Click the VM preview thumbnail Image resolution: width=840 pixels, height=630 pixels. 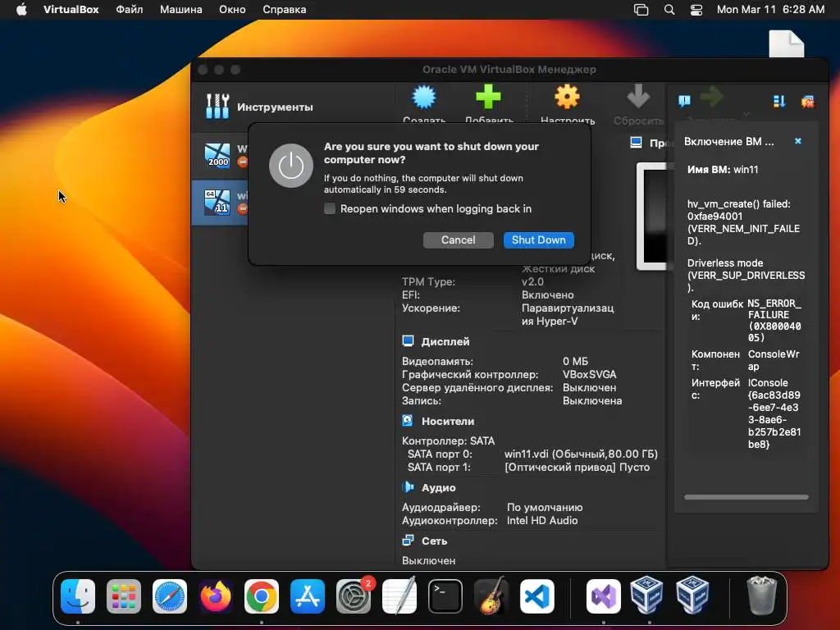pyautogui.click(x=651, y=217)
